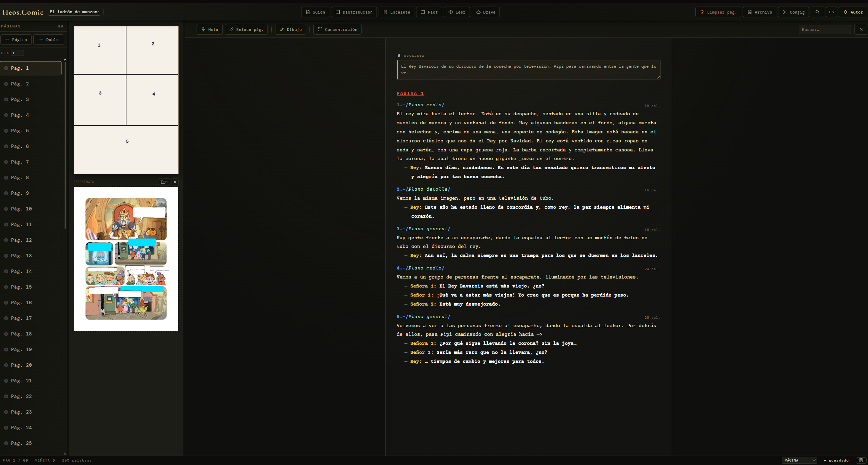Click Enlace pág. link button
The width and height of the screenshot is (868, 465).
pyautogui.click(x=246, y=30)
